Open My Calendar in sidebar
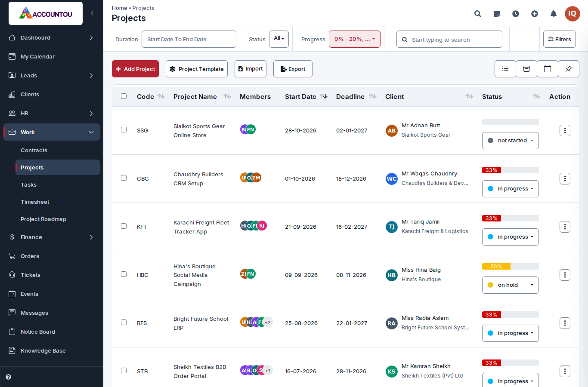This screenshot has width=588, height=387. point(52,57)
